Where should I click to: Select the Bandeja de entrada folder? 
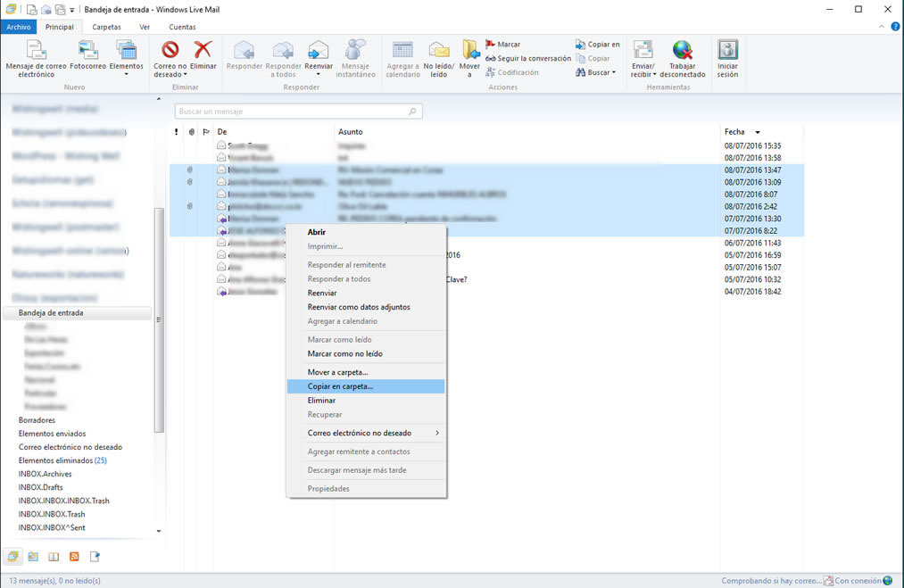point(78,313)
